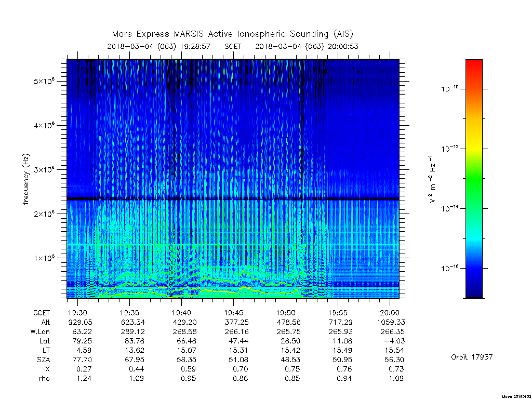
Task: Click the altitude value '929.05'
Action: (81, 322)
